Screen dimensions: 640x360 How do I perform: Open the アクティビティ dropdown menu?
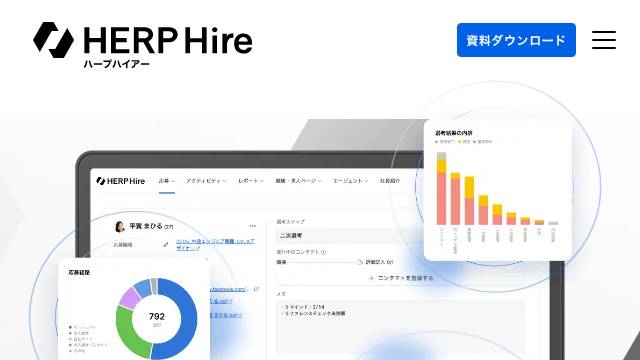click(206, 181)
